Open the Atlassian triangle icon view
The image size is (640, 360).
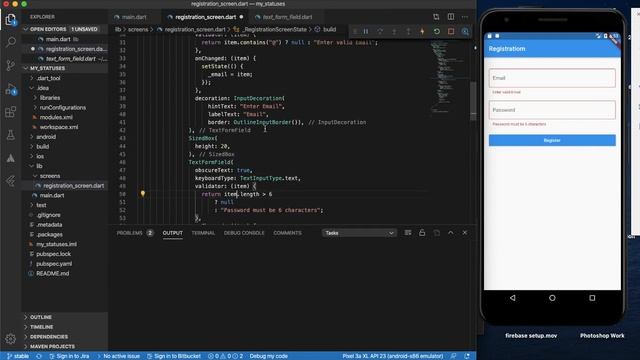[11, 158]
